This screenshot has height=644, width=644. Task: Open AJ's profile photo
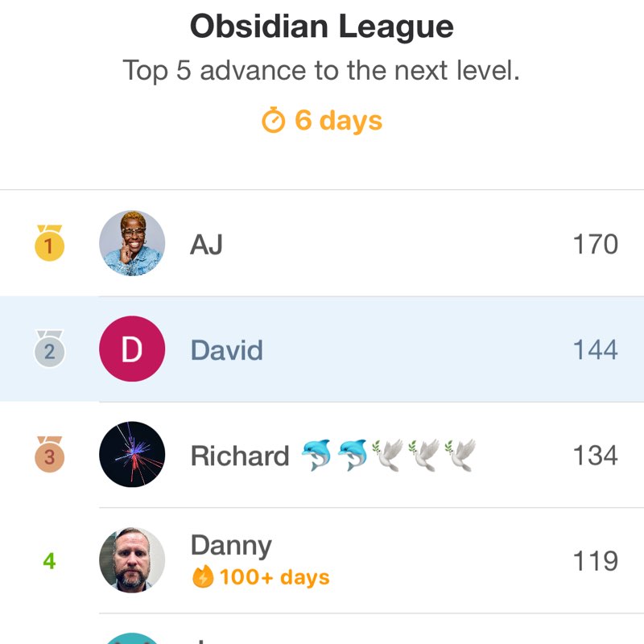(x=132, y=243)
